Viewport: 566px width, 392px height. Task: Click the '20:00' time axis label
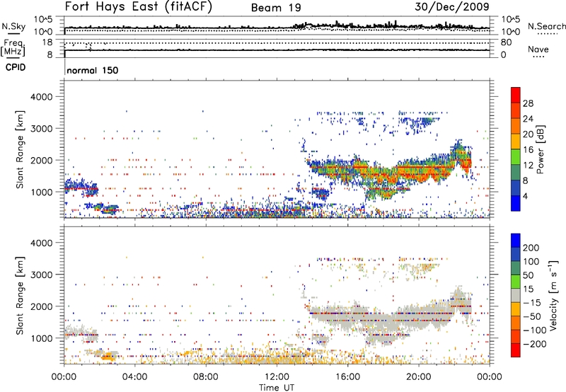418,377
